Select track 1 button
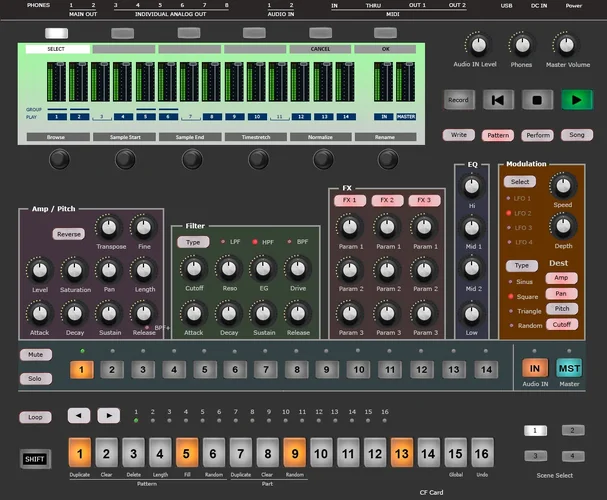 click(x=81, y=370)
